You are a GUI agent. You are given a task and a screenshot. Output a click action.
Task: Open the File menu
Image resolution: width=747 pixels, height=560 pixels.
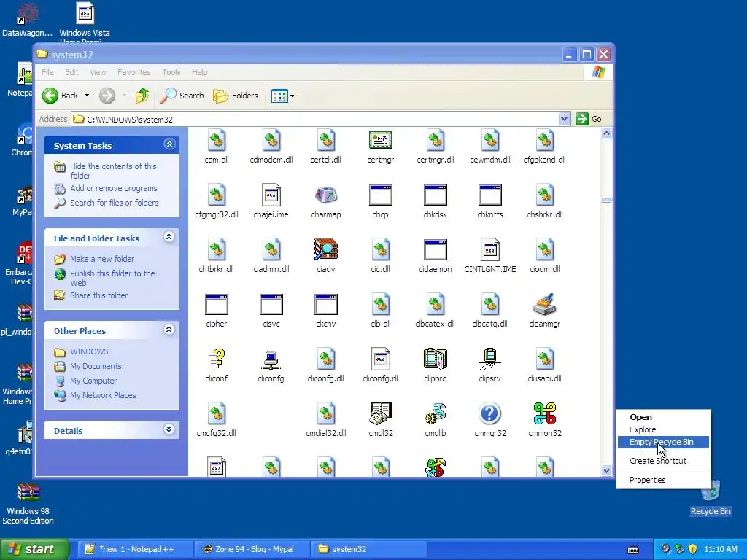tap(47, 72)
